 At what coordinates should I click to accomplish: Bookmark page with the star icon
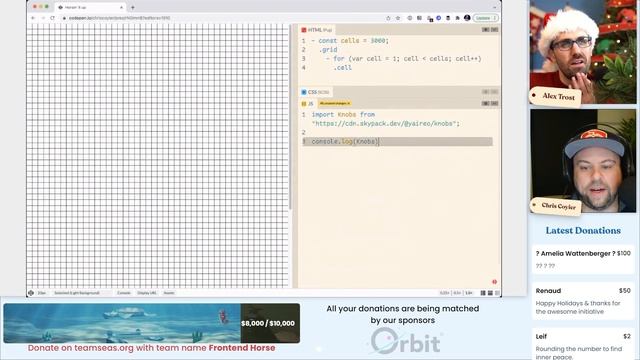[x=398, y=18]
